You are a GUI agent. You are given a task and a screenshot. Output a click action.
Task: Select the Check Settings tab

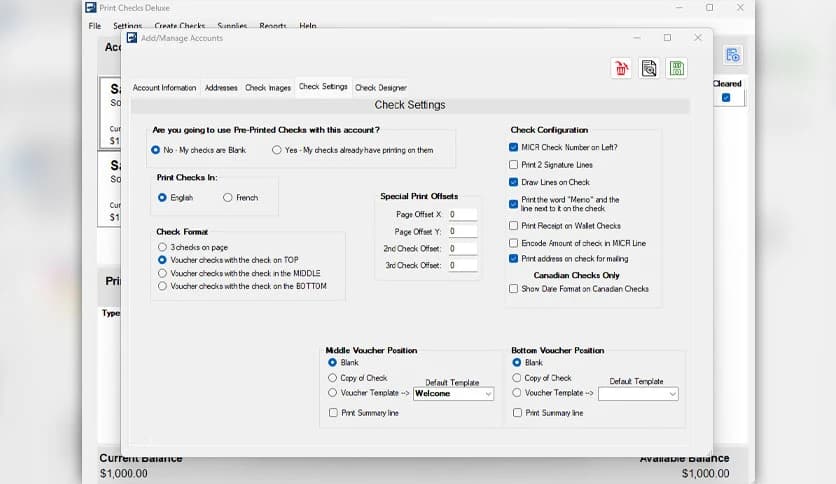tap(323, 86)
